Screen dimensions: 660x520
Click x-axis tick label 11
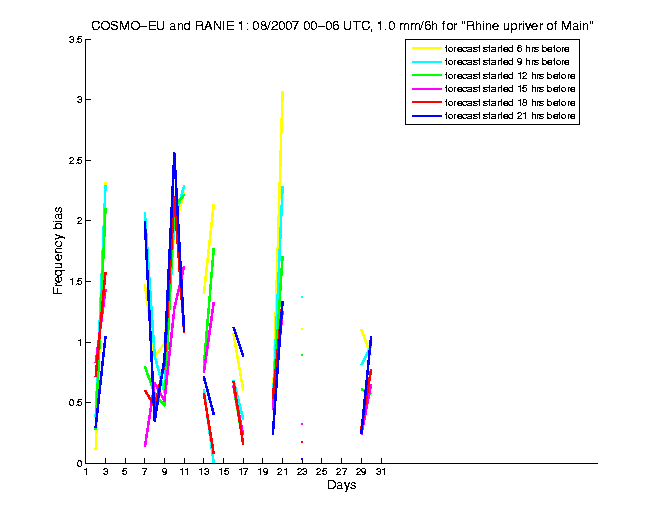(x=184, y=472)
